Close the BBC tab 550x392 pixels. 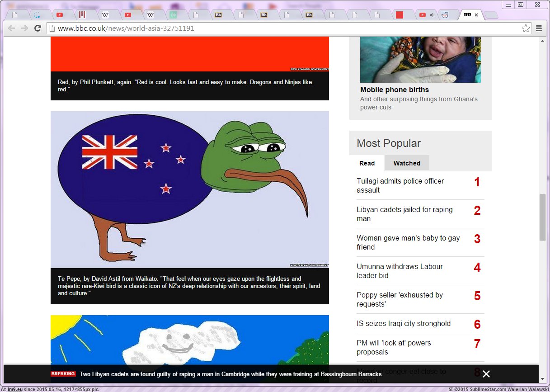(476, 15)
